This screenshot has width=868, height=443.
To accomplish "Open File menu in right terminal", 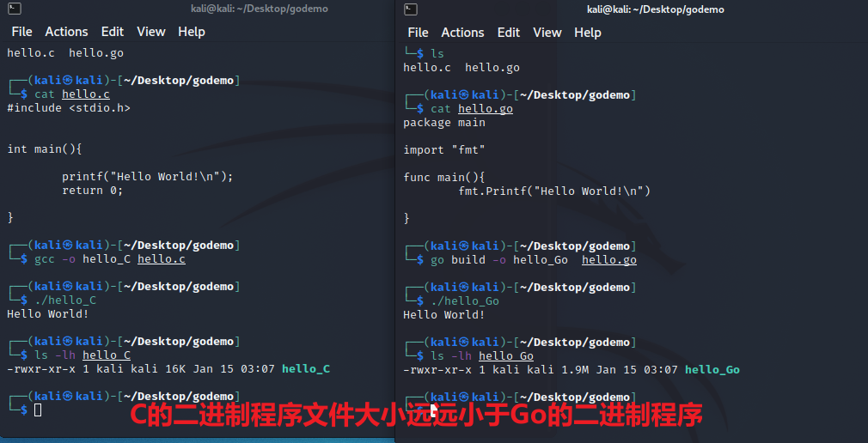I will tap(418, 33).
